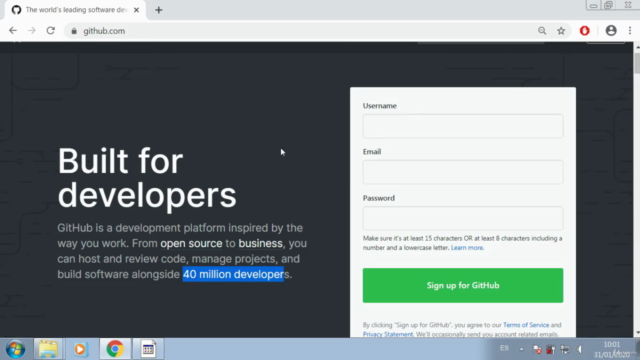Viewport: 640px width, 360px height.
Task: Follow the business link in description
Action: point(260,243)
